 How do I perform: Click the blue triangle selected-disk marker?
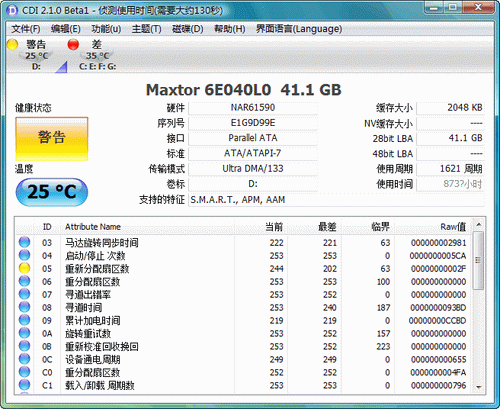62,67
